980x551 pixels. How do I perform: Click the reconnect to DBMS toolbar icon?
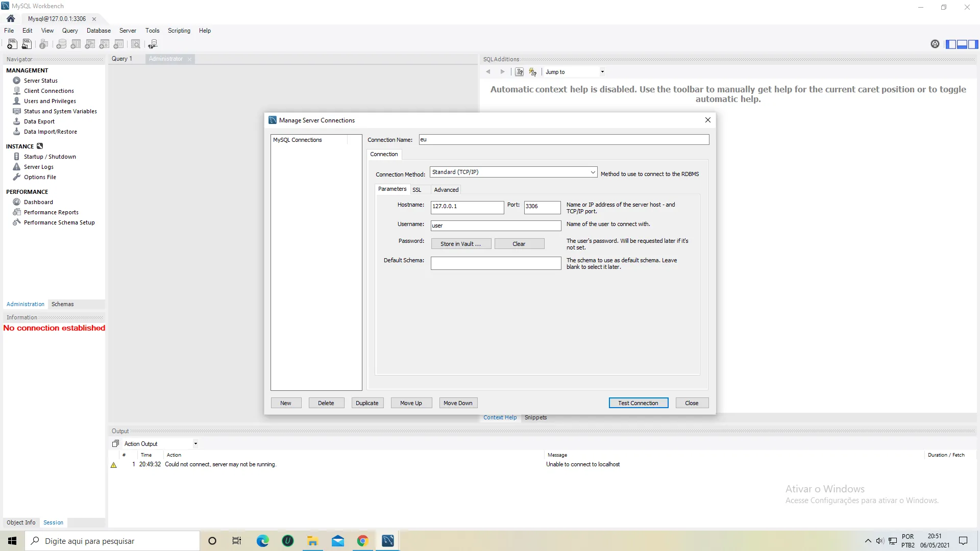click(x=153, y=44)
